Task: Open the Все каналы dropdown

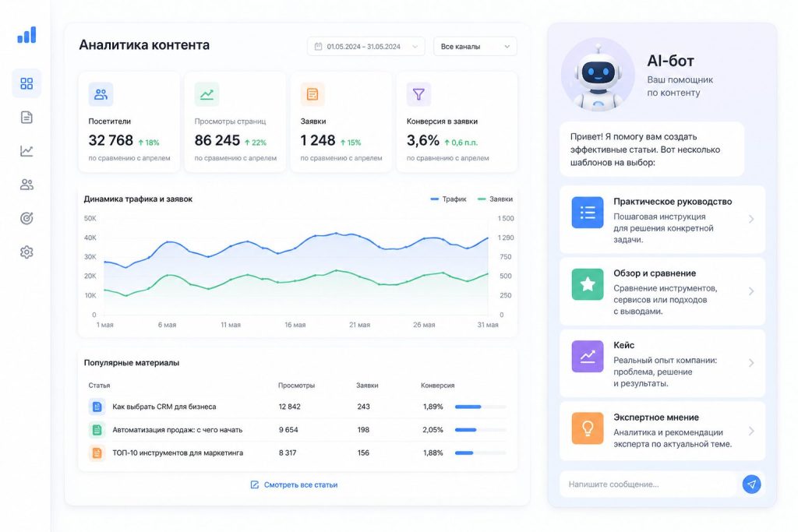Action: coord(475,46)
